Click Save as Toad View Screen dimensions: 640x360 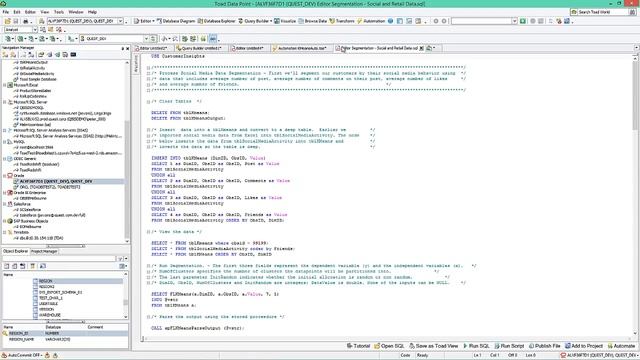[433, 346]
